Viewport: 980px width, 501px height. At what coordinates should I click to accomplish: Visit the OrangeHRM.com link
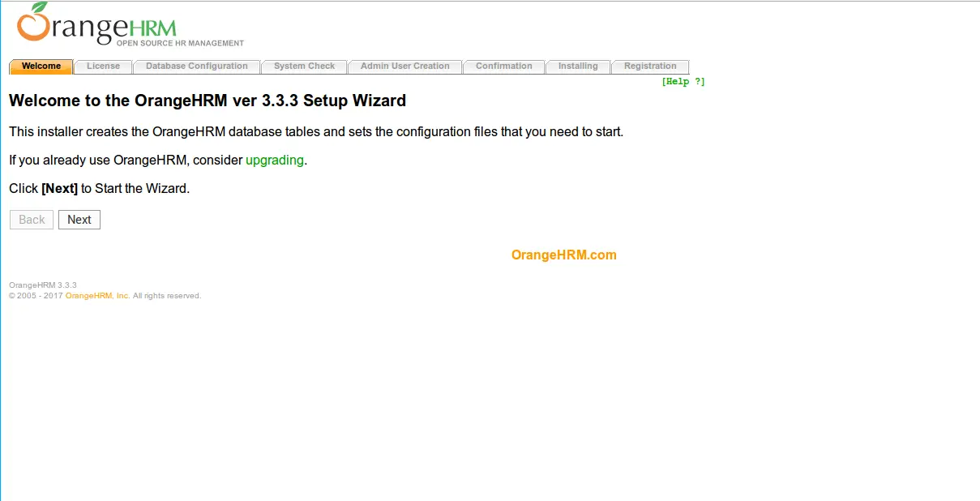(564, 255)
